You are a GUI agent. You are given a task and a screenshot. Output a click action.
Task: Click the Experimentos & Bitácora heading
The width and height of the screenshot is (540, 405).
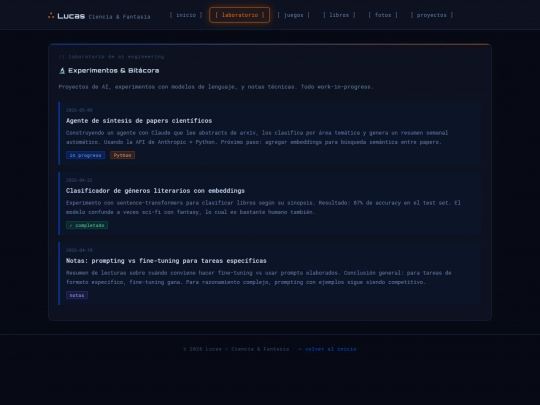coord(114,71)
